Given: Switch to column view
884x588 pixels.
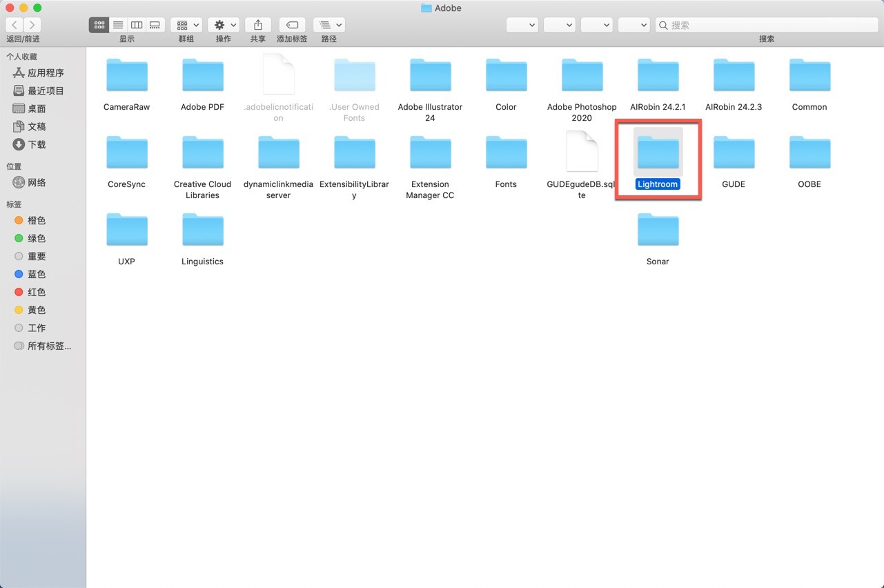Looking at the screenshot, I should click(137, 25).
